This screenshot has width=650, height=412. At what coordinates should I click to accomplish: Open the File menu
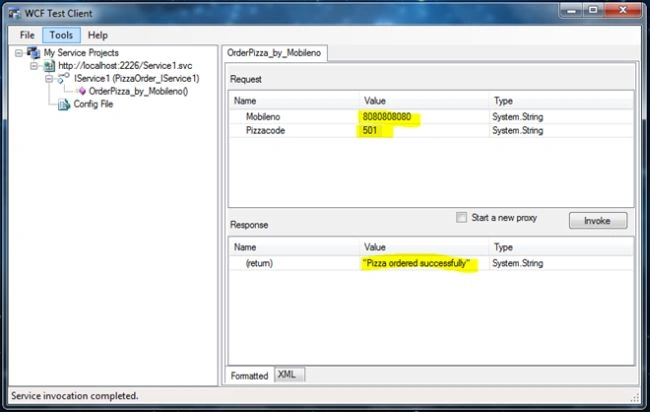pyautogui.click(x=27, y=35)
